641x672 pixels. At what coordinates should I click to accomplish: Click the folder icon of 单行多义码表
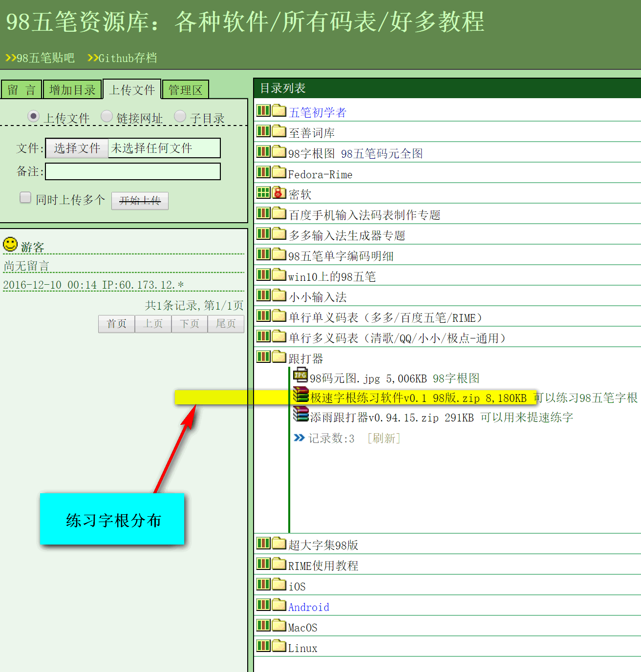[x=279, y=336]
